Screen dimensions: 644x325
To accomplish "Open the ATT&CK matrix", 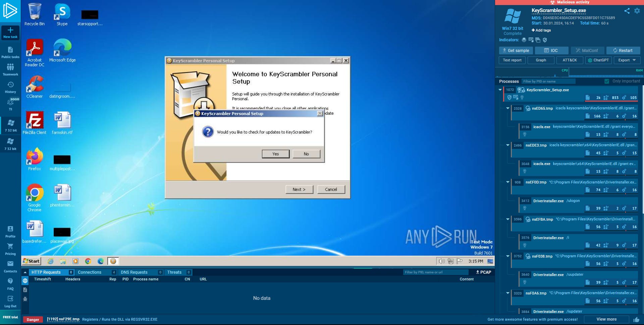I will [x=570, y=60].
